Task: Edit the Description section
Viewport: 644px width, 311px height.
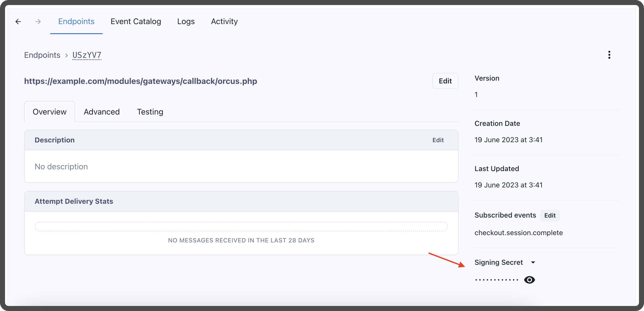Action: 438,140
